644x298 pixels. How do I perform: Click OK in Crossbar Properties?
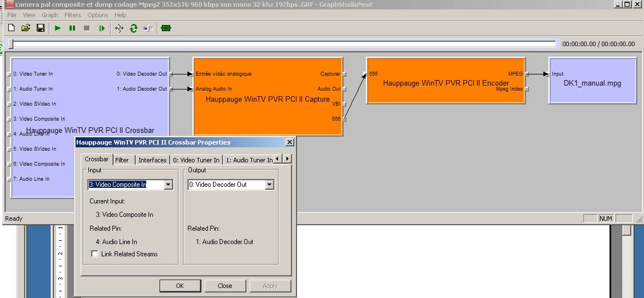(x=180, y=286)
